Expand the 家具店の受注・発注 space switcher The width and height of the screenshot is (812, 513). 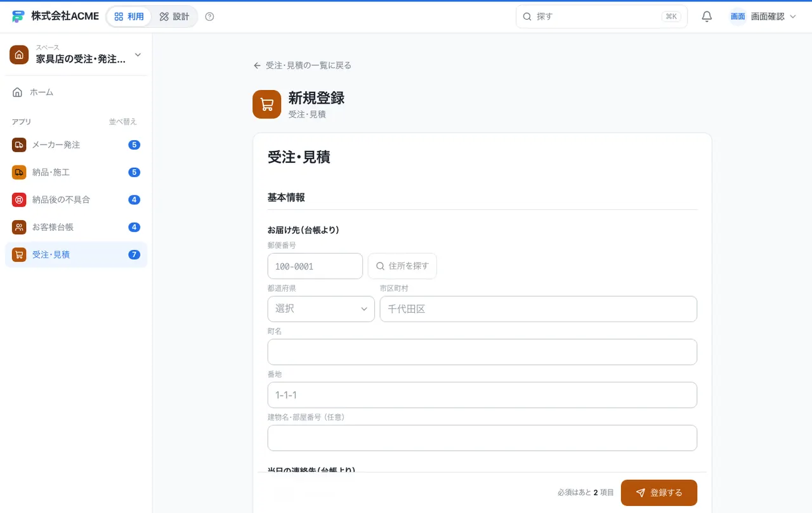76,55
